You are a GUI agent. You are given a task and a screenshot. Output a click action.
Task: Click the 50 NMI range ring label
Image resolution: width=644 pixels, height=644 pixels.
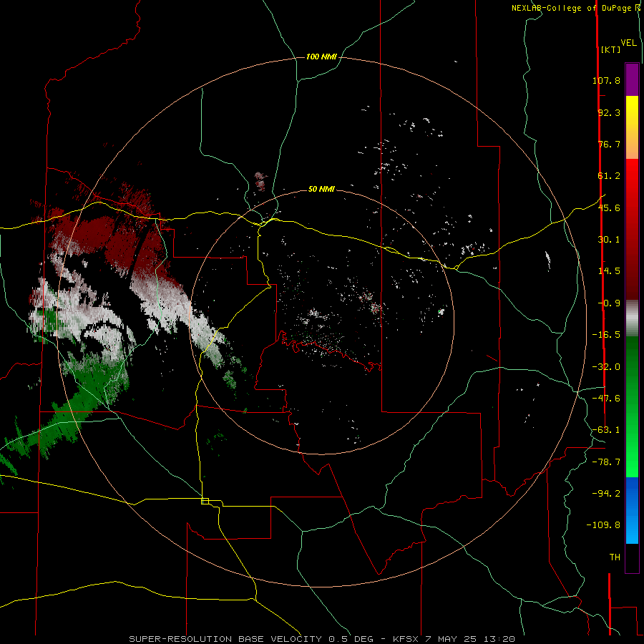pos(321,189)
